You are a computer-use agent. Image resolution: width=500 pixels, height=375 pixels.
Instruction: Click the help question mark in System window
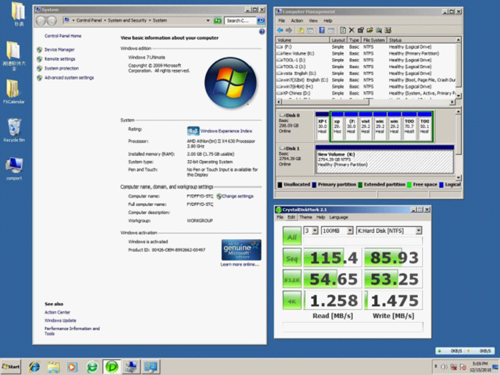tap(262, 32)
